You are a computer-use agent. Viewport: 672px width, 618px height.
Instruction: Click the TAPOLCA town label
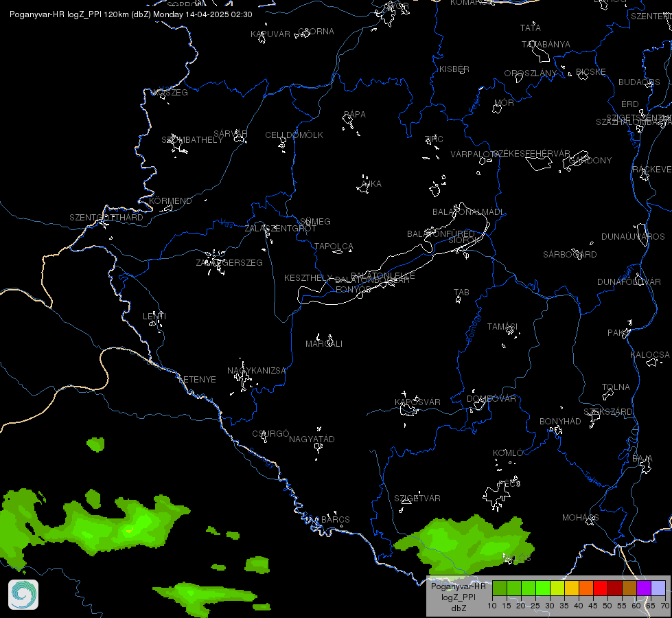click(x=334, y=247)
